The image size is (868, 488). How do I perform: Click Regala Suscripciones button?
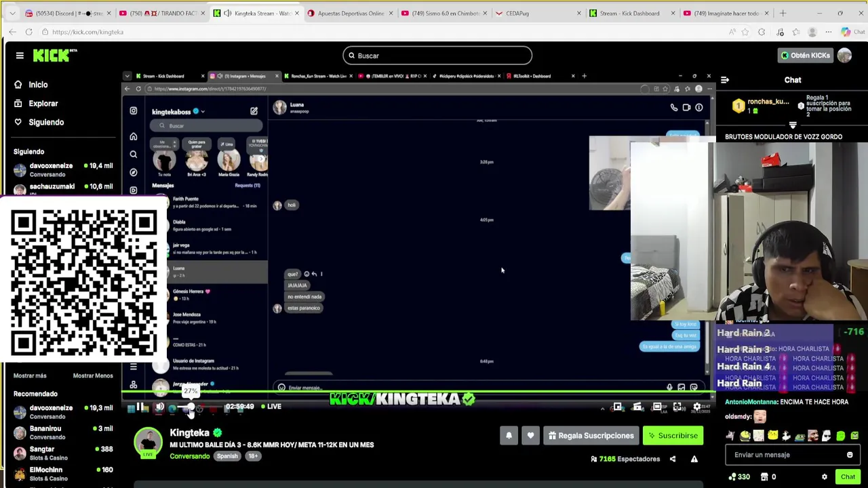[591, 436]
